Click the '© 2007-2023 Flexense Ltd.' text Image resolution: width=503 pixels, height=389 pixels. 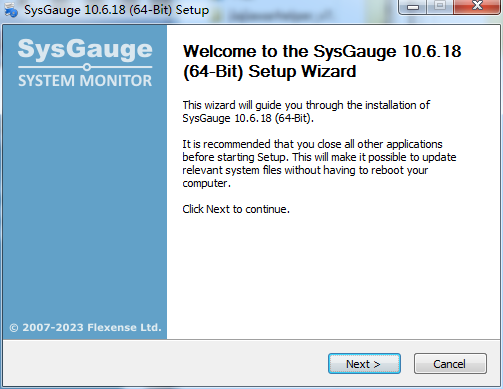[85, 327]
